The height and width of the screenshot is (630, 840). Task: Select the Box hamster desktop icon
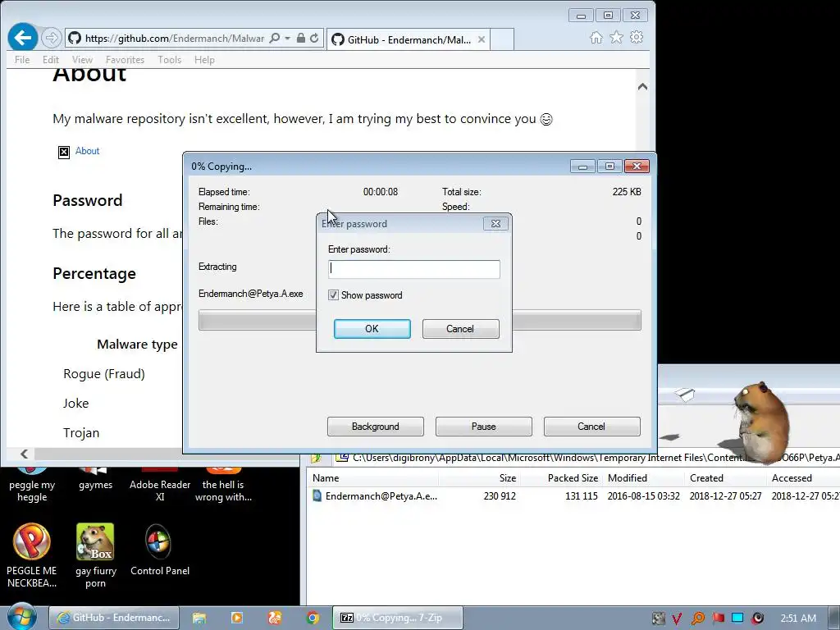pos(95,555)
